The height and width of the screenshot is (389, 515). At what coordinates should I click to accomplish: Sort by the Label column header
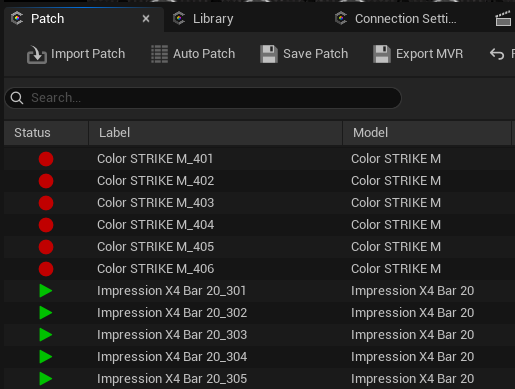pos(216,133)
